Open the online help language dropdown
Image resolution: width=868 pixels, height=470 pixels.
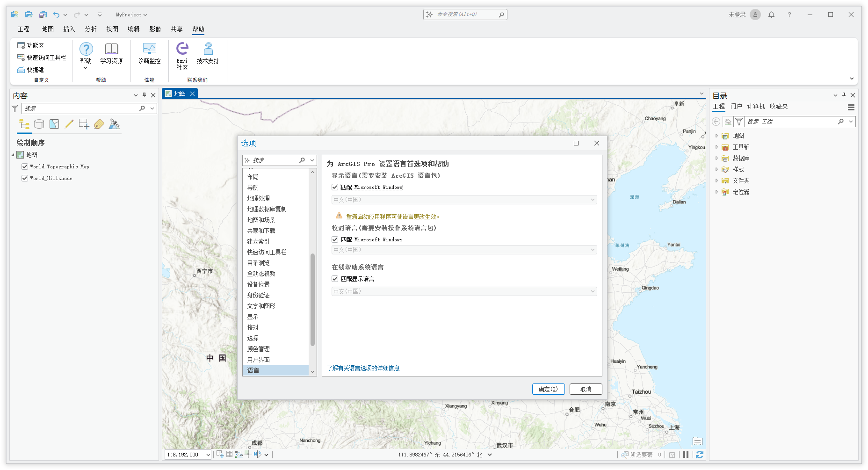pyautogui.click(x=464, y=291)
